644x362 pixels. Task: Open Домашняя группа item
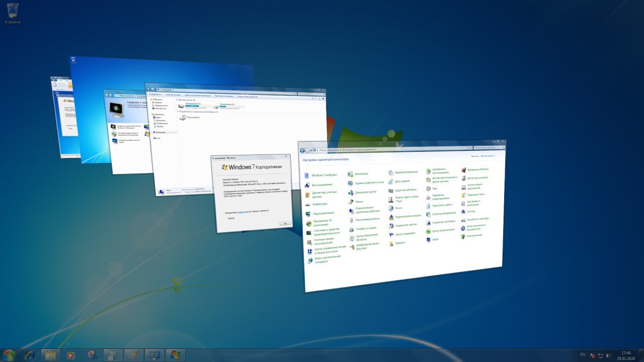point(362,192)
